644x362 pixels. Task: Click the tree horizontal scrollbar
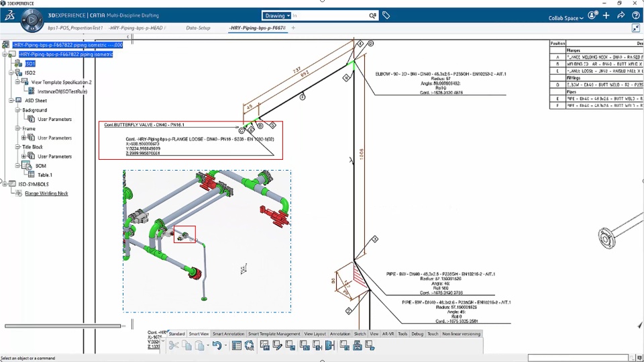pyautogui.click(x=63, y=326)
